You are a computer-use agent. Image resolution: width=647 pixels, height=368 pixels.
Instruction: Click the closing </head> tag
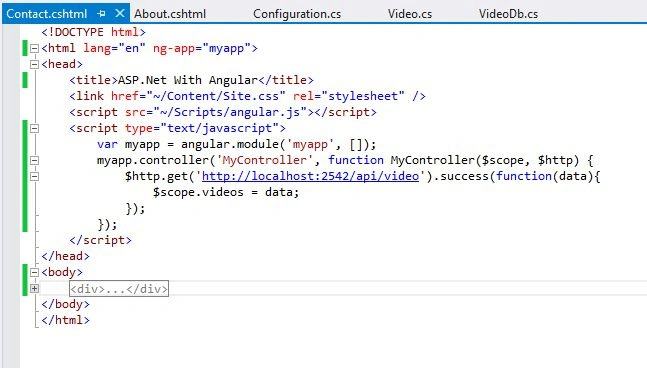(x=65, y=256)
